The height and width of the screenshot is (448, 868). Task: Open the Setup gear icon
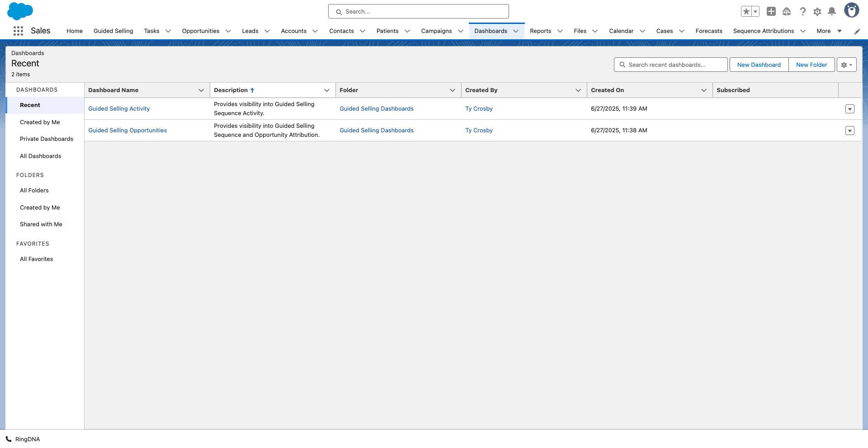[817, 12]
